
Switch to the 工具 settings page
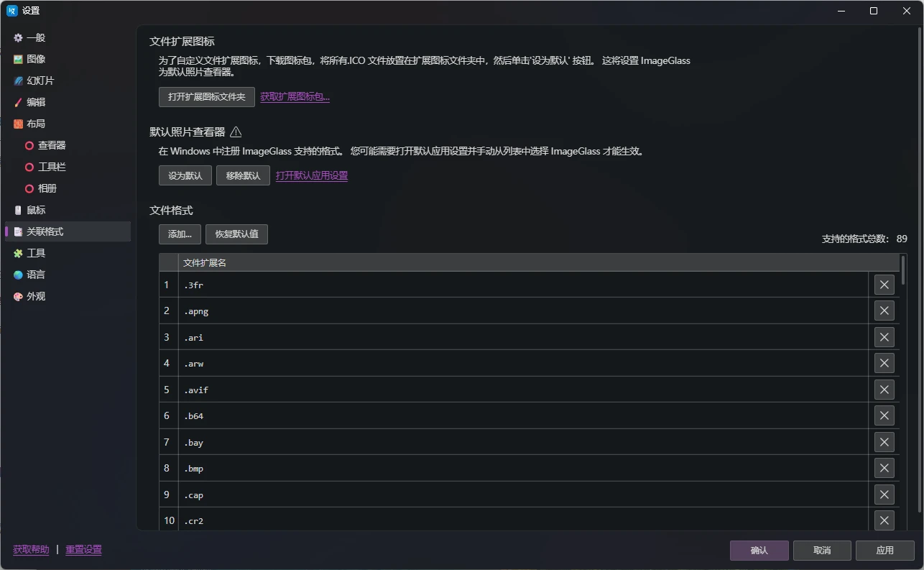tap(68, 253)
